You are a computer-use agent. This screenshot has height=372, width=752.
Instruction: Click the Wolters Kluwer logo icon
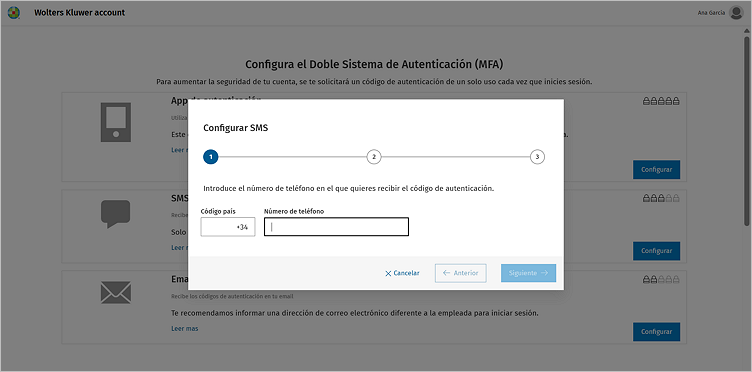[x=13, y=12]
